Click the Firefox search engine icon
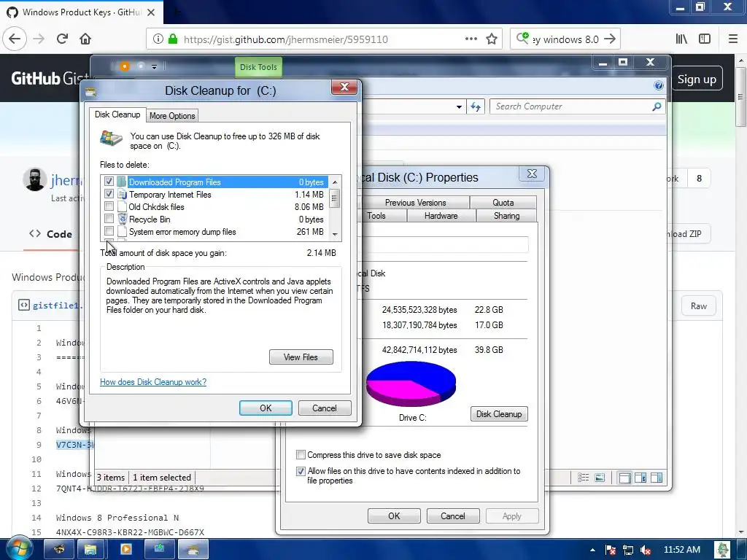 coord(522,38)
